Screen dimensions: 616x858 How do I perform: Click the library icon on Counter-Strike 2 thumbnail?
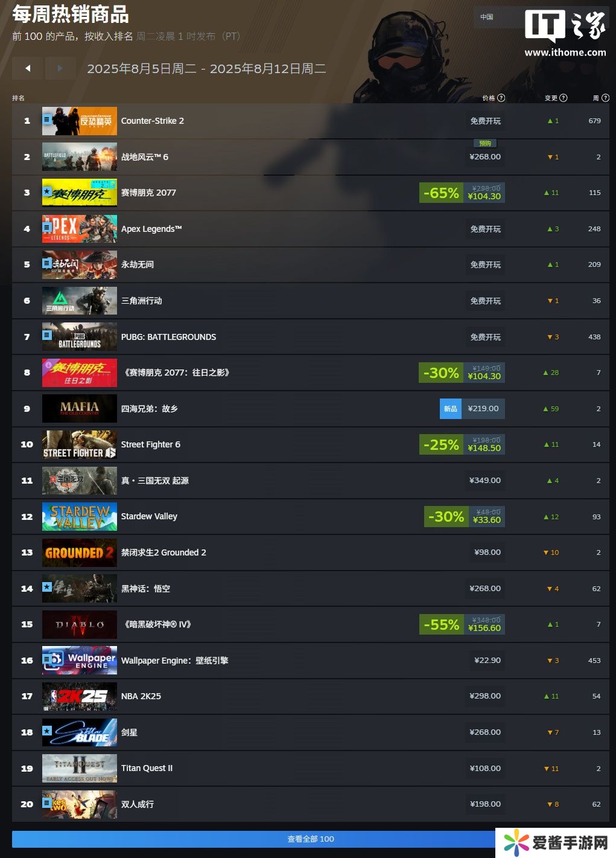(x=47, y=120)
